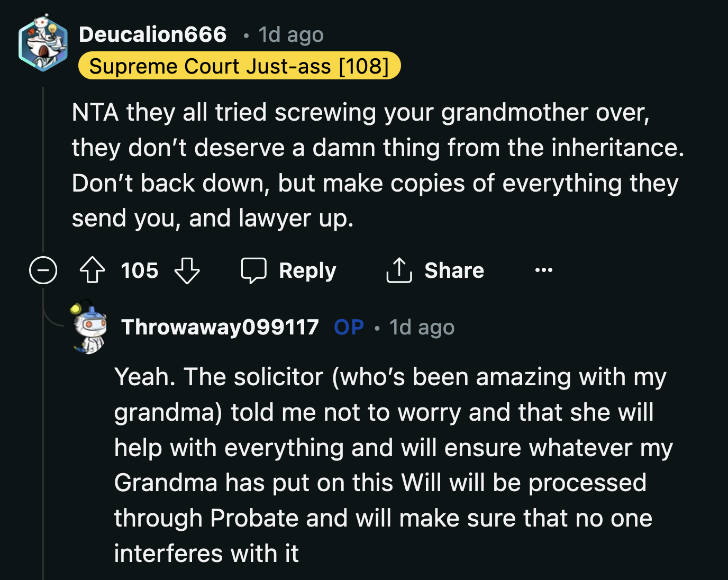The width and height of the screenshot is (728, 580).
Task: Click the Reply speech bubble icon
Action: click(x=254, y=270)
